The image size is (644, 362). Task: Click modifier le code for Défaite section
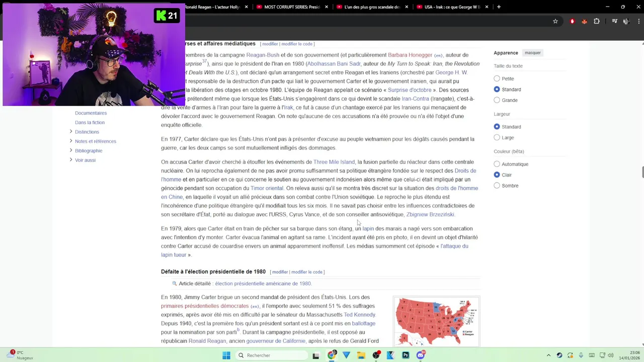coord(307,272)
